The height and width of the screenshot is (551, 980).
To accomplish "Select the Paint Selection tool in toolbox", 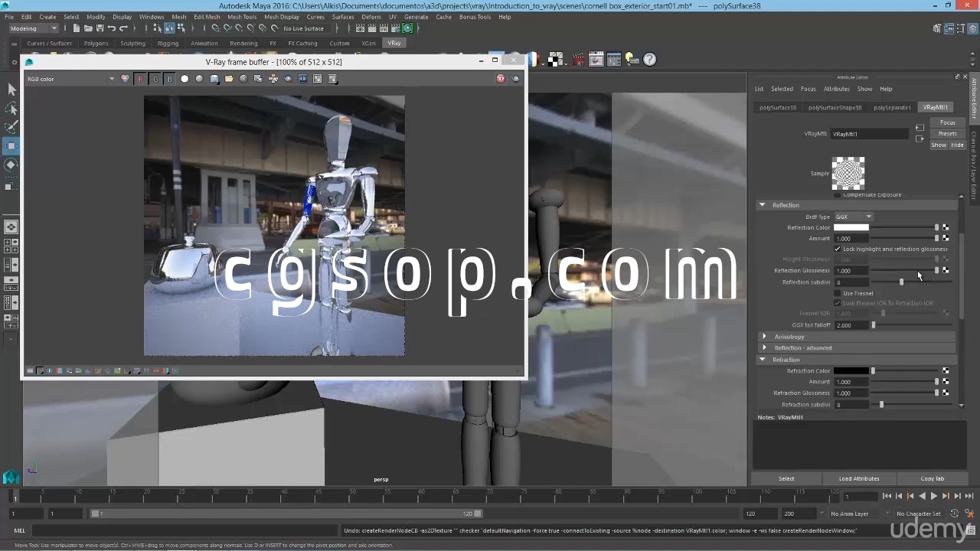I will coord(11,127).
